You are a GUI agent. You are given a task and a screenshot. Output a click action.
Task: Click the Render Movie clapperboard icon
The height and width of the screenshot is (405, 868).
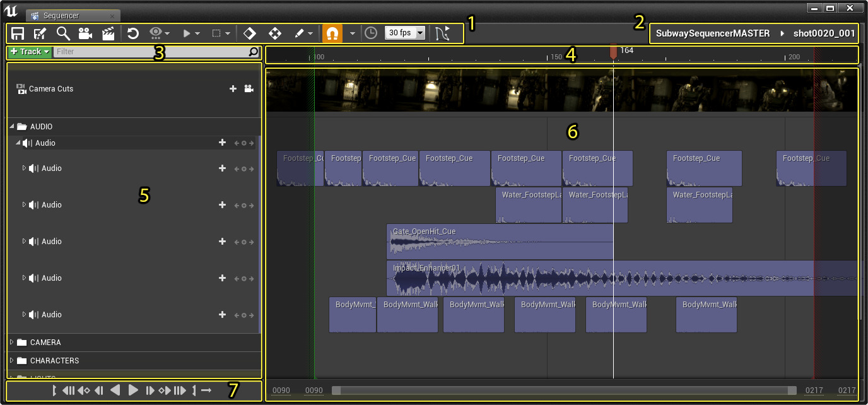[108, 33]
